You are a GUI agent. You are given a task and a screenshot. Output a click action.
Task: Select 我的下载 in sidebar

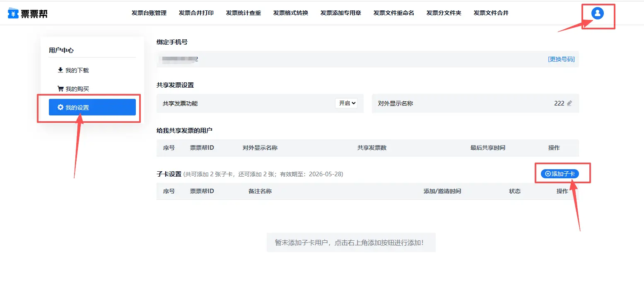point(77,70)
